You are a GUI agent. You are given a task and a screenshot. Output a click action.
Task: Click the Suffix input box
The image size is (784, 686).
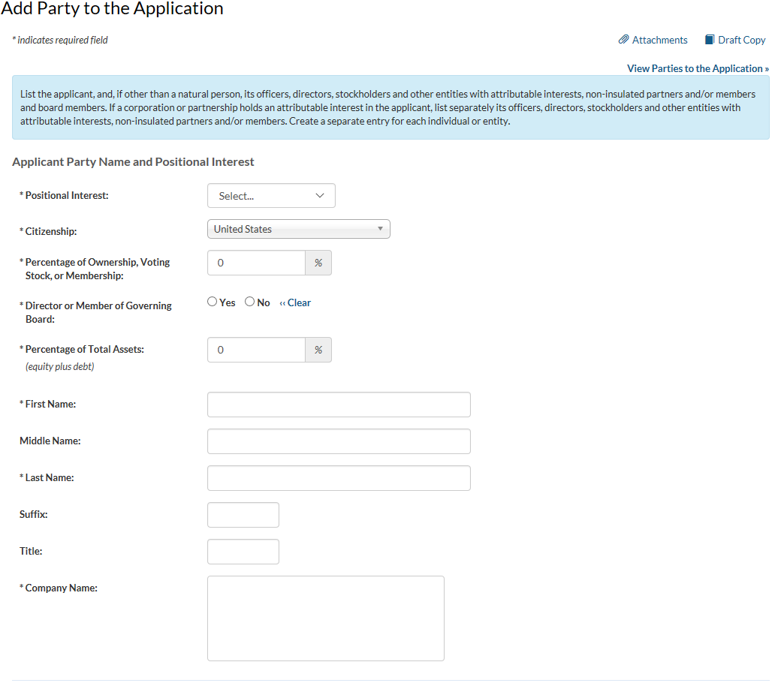[243, 515]
